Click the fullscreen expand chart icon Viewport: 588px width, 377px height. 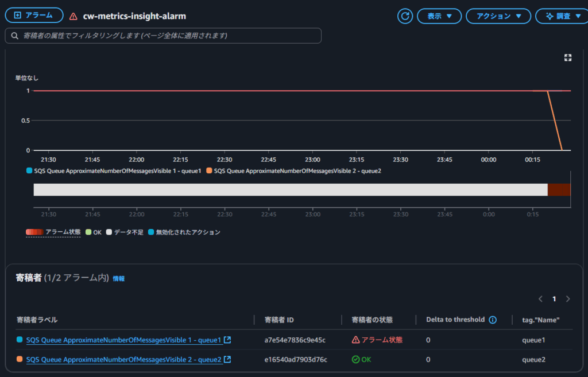coord(568,57)
